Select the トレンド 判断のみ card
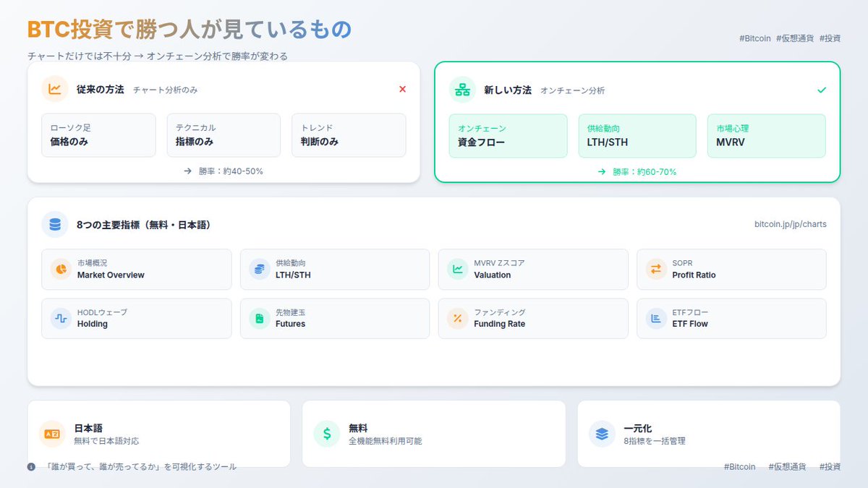 click(x=349, y=135)
